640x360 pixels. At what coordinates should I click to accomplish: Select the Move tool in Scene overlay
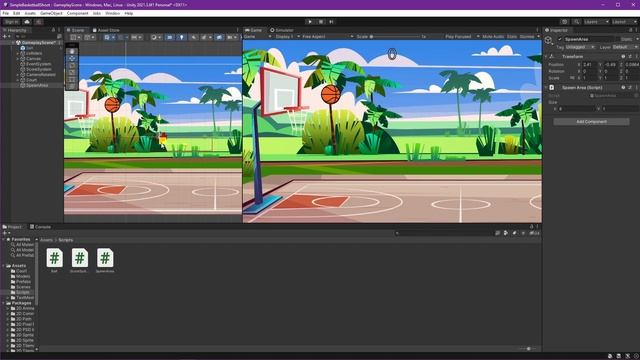tap(72, 58)
